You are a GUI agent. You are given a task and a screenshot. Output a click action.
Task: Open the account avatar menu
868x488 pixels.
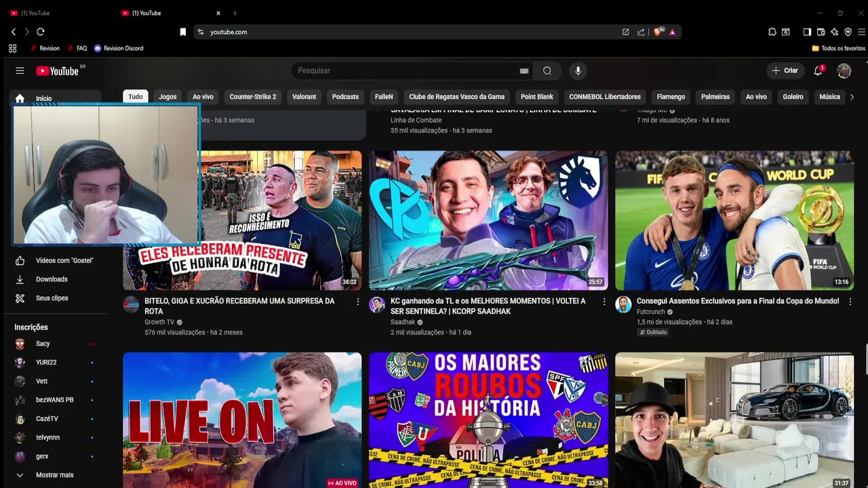point(844,70)
